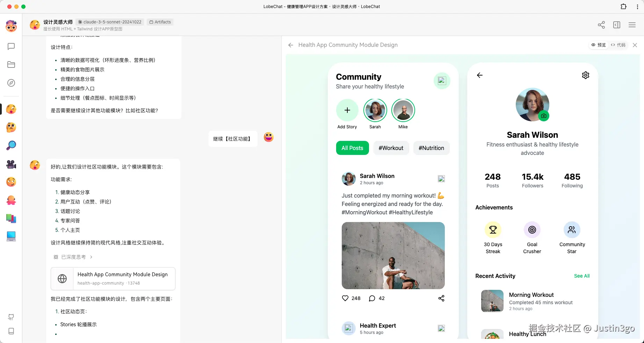The image size is (644, 343).
Task: Click the Community Star people icon
Action: 572,230
